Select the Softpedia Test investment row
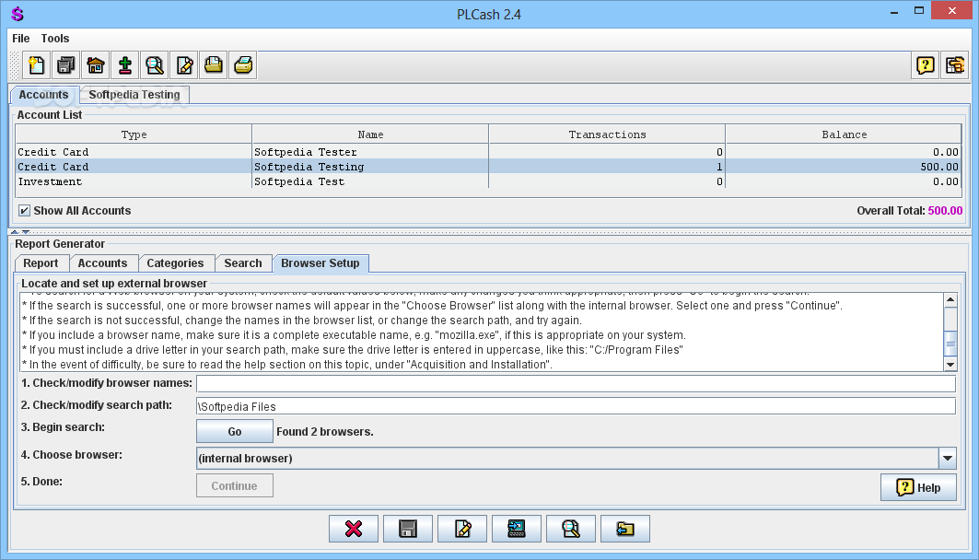979x560 pixels. click(488, 181)
